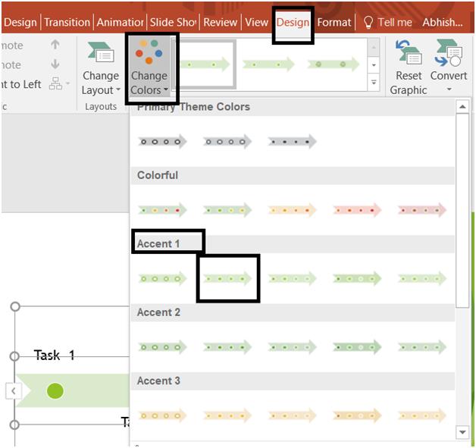476x448 pixels.
Task: Select second Accent 3 colored fill option
Action: (x=227, y=416)
